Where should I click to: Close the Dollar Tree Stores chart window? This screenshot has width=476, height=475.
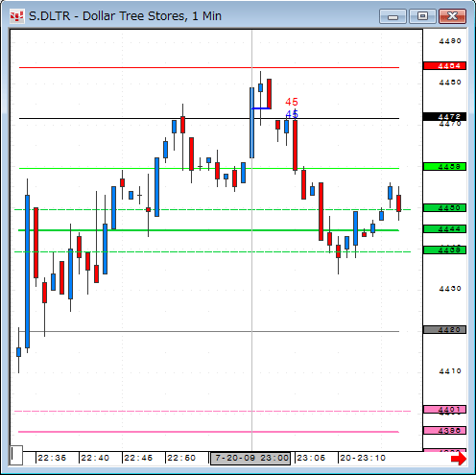(452, 16)
